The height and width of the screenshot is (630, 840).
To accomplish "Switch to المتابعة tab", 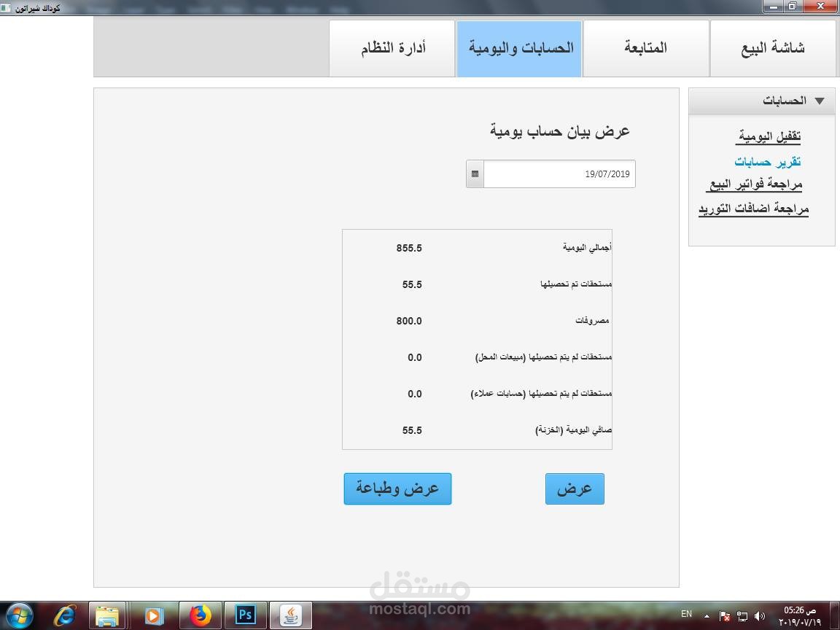I will coord(645,48).
